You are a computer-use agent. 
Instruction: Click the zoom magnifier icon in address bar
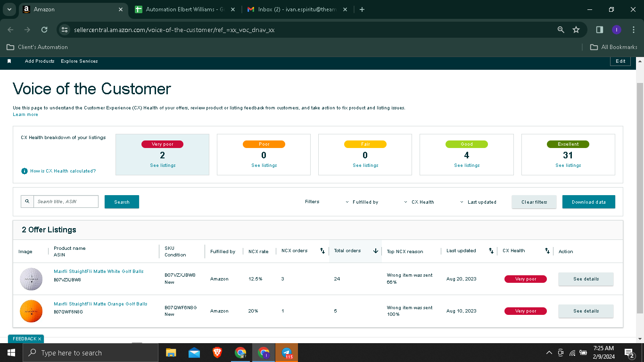coord(561,30)
